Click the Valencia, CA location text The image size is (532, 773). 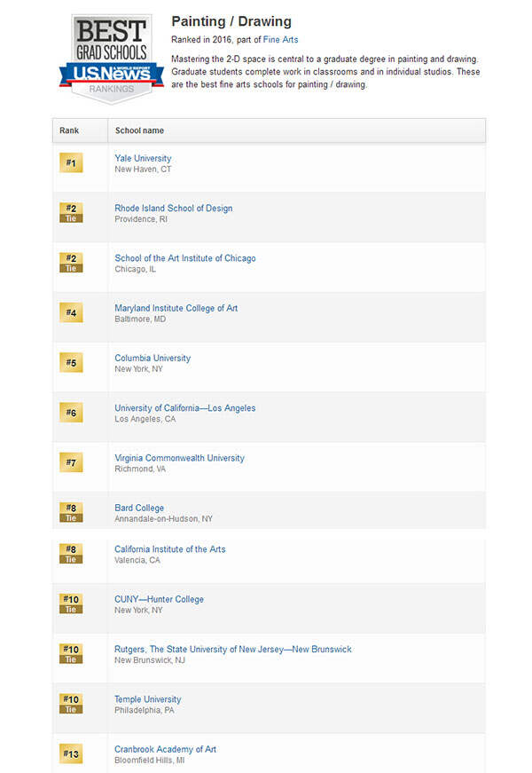(x=137, y=560)
